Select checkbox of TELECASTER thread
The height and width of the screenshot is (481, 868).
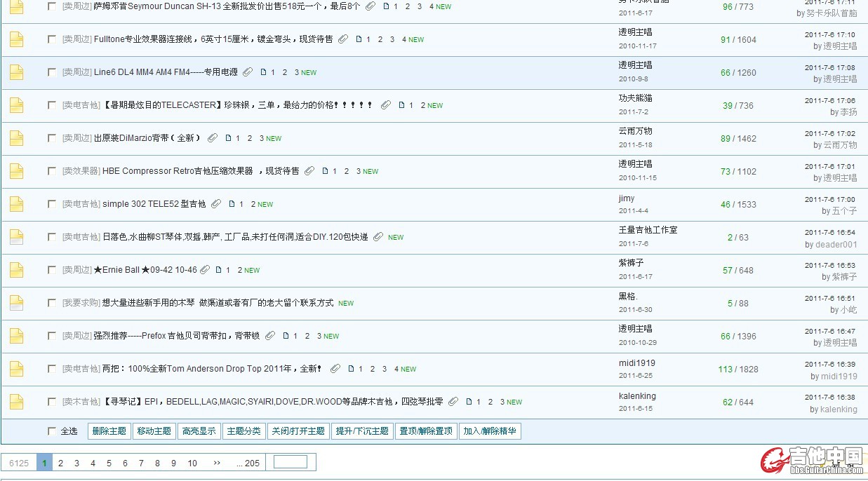(x=52, y=105)
